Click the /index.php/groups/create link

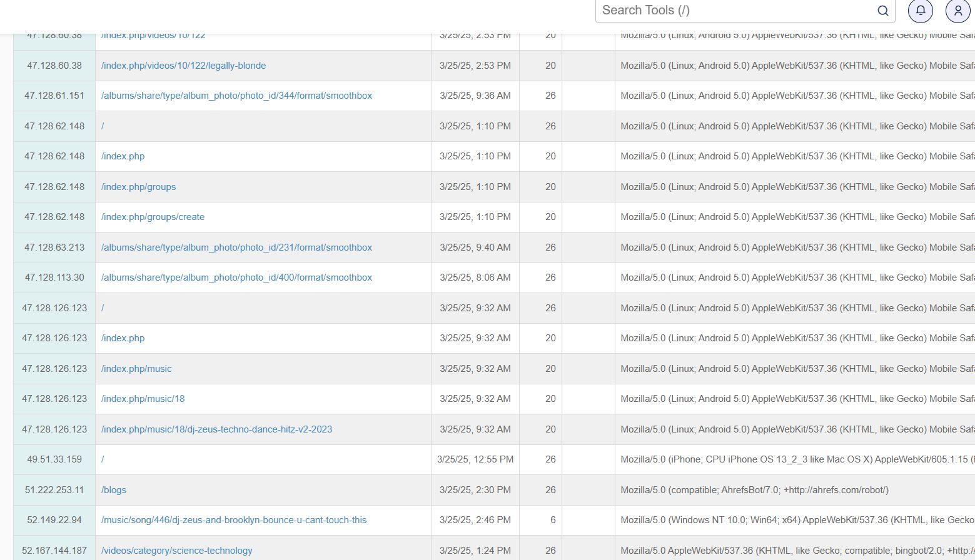(153, 217)
